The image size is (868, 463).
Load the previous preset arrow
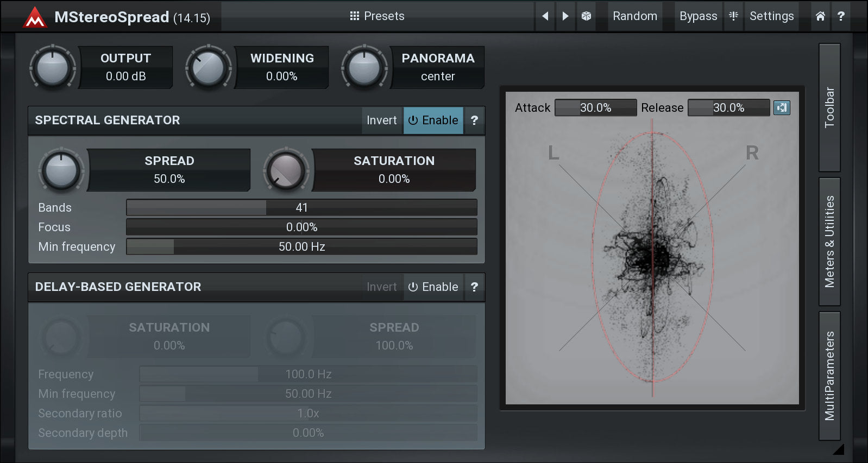point(545,16)
